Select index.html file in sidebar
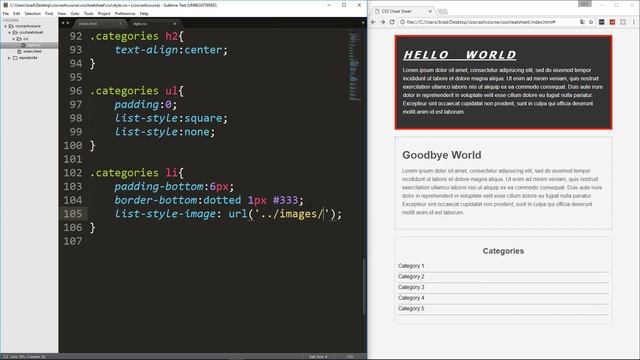The image size is (640, 360). click(x=32, y=51)
